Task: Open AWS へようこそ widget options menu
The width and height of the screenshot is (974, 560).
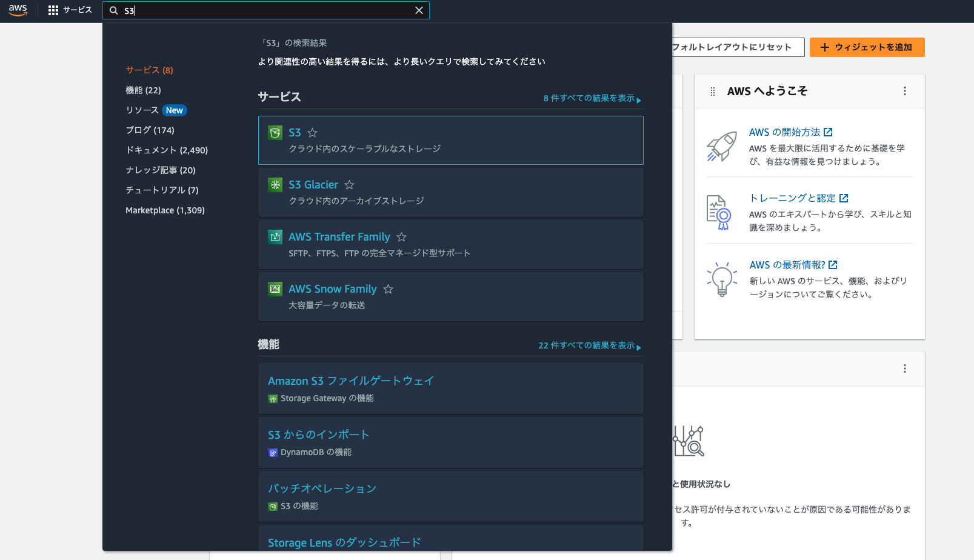Action: point(905,91)
